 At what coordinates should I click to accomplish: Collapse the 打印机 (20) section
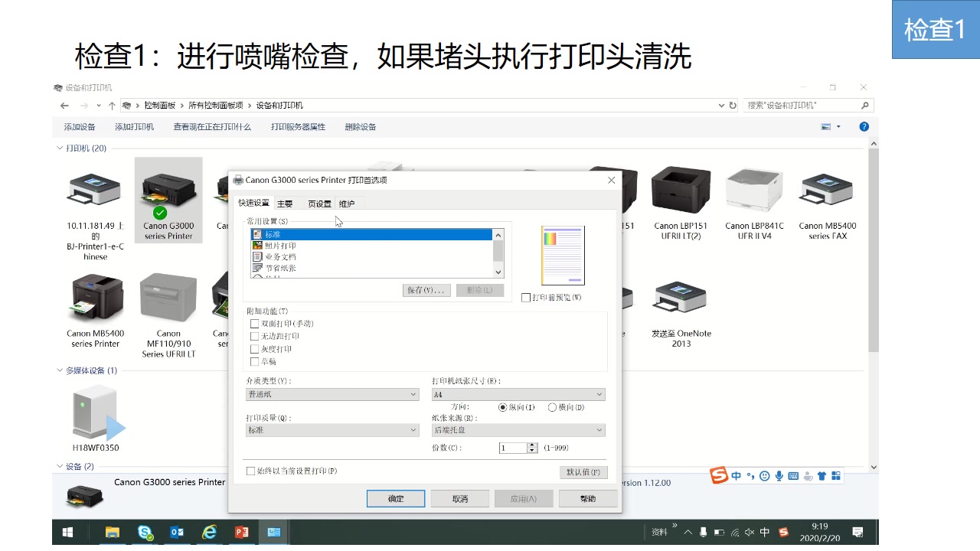(60, 148)
